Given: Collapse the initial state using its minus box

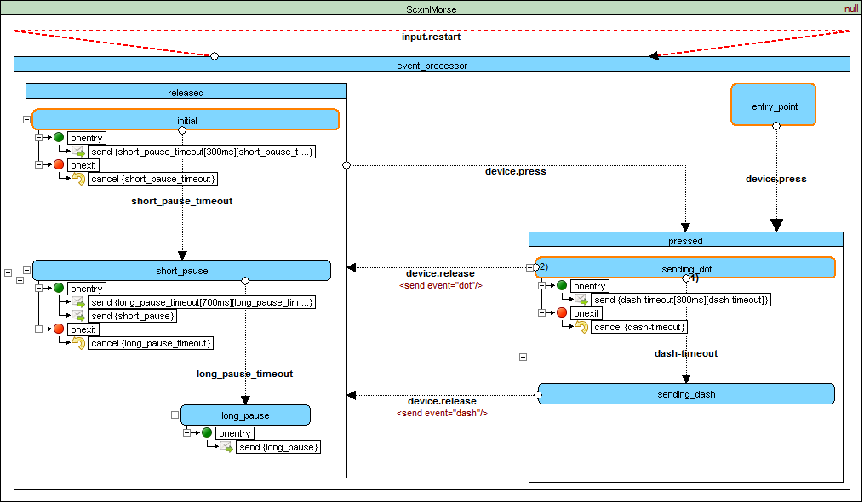Looking at the screenshot, I should click(26, 121).
